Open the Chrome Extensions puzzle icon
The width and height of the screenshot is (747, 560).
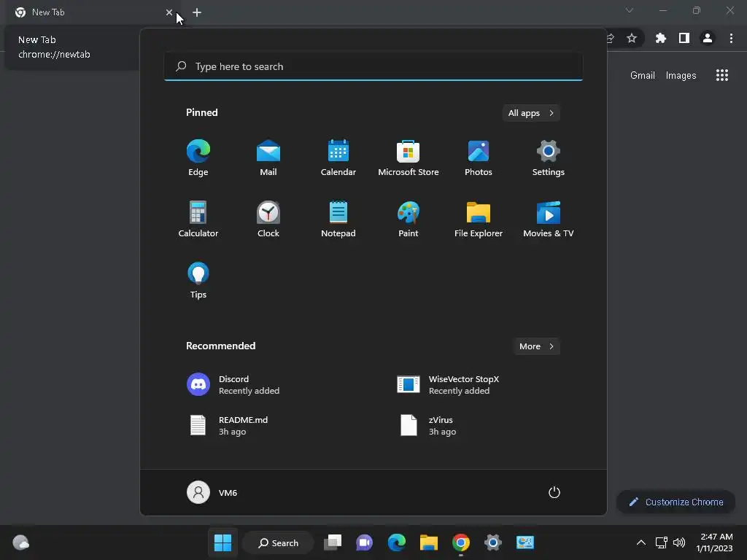coord(661,38)
